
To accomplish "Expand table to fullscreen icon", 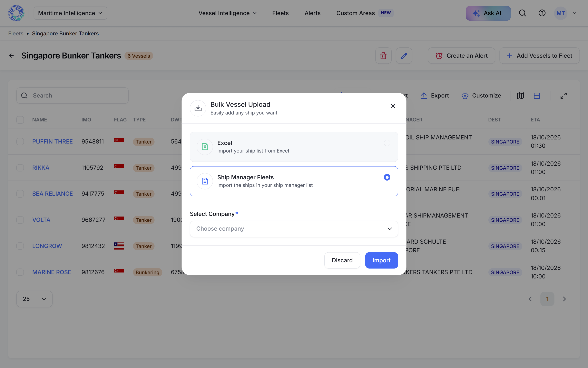I will [564, 96].
